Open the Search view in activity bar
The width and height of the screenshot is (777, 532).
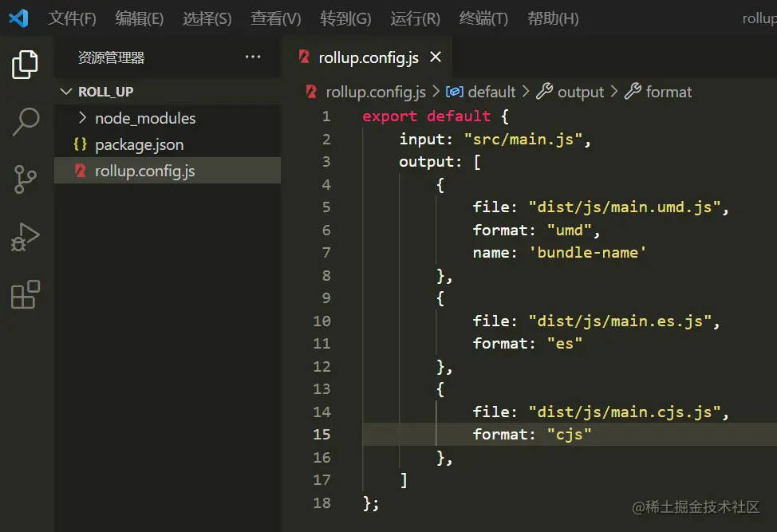[x=25, y=121]
